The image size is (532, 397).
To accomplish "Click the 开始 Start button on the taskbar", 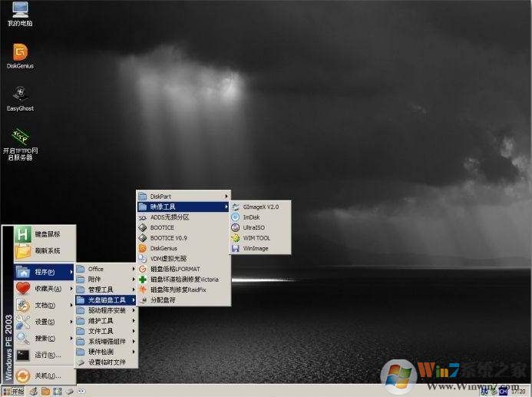I will (x=13, y=391).
